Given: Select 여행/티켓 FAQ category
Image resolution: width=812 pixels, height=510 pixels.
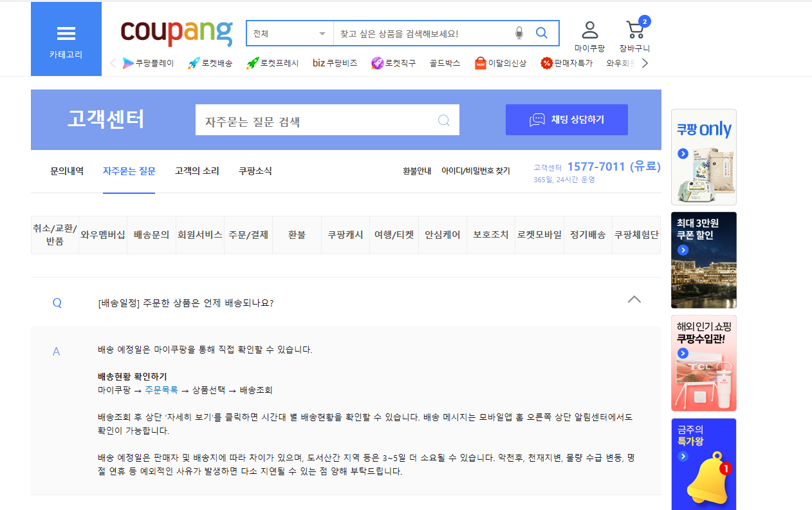Looking at the screenshot, I should tap(394, 235).
